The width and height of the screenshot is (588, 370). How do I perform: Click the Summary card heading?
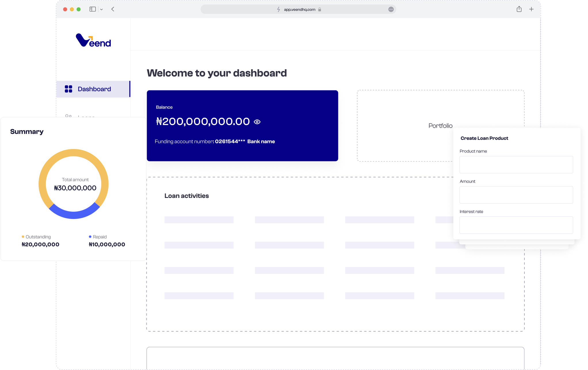pos(27,132)
